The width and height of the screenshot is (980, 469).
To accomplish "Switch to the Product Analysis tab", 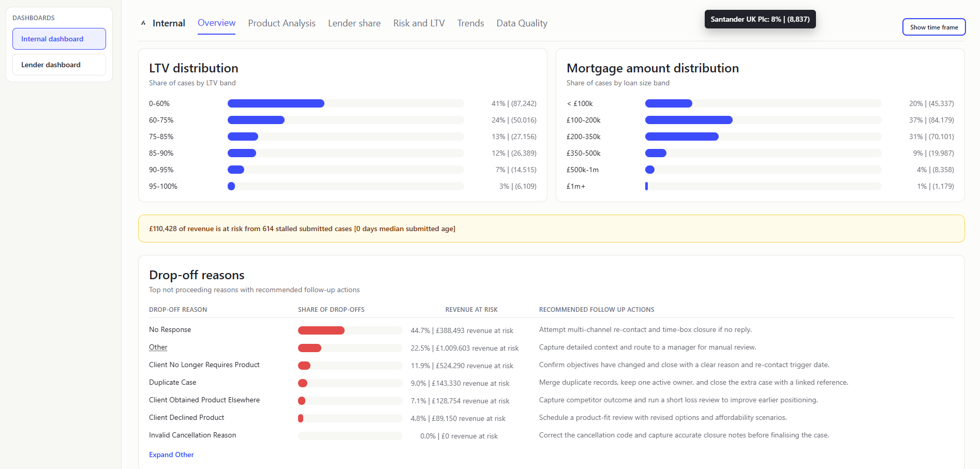I will [281, 23].
